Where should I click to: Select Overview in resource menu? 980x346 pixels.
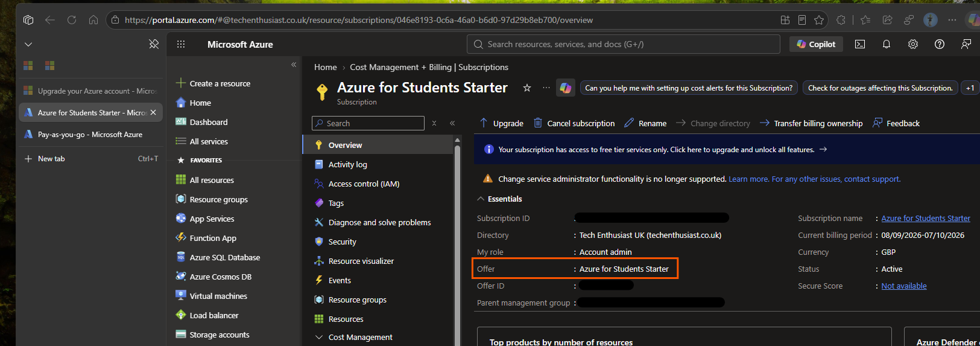click(x=378, y=145)
